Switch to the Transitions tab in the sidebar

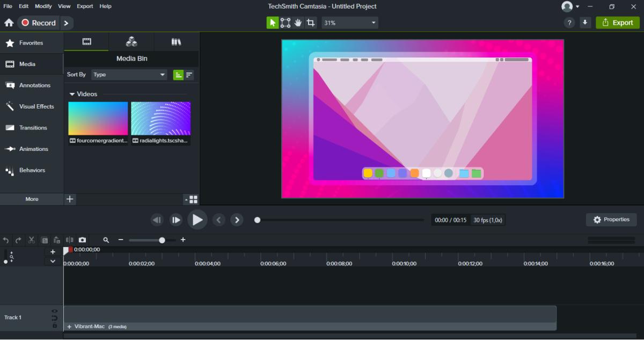(33, 127)
